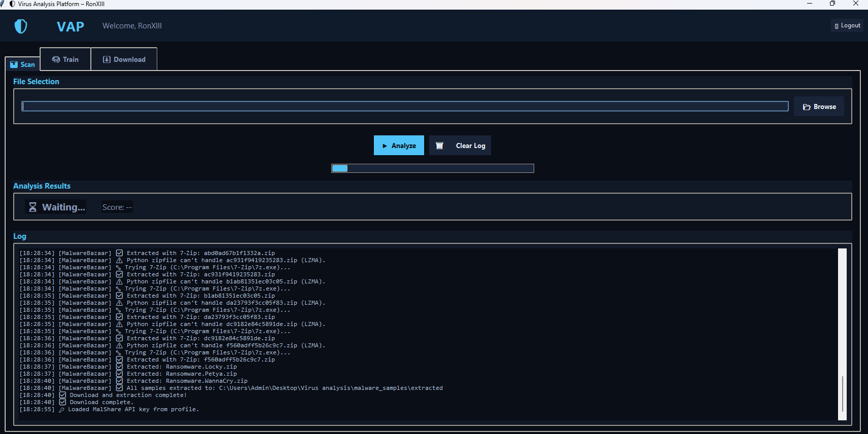Click the 'VAP' header title
868x434 pixels.
click(x=71, y=26)
